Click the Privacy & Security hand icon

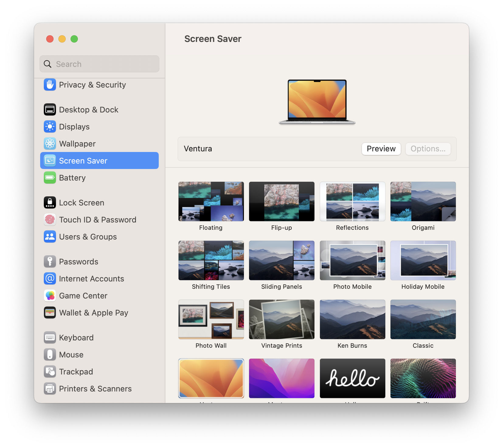click(50, 85)
